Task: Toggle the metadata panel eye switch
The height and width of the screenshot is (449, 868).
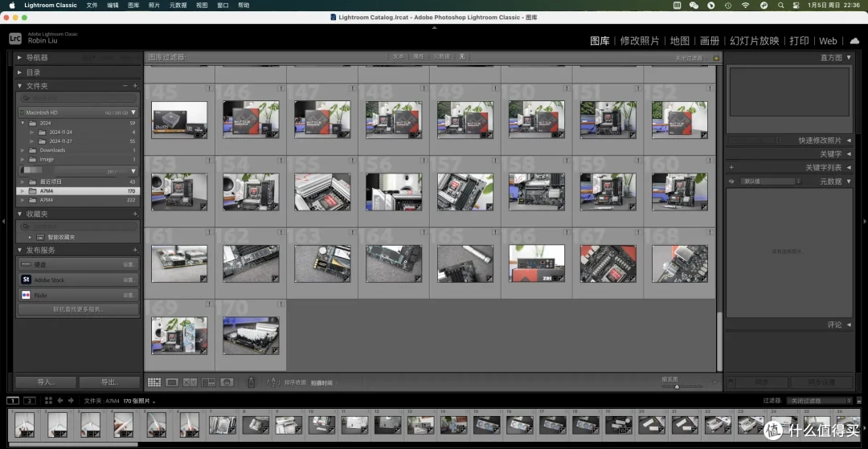Action: 731,182
